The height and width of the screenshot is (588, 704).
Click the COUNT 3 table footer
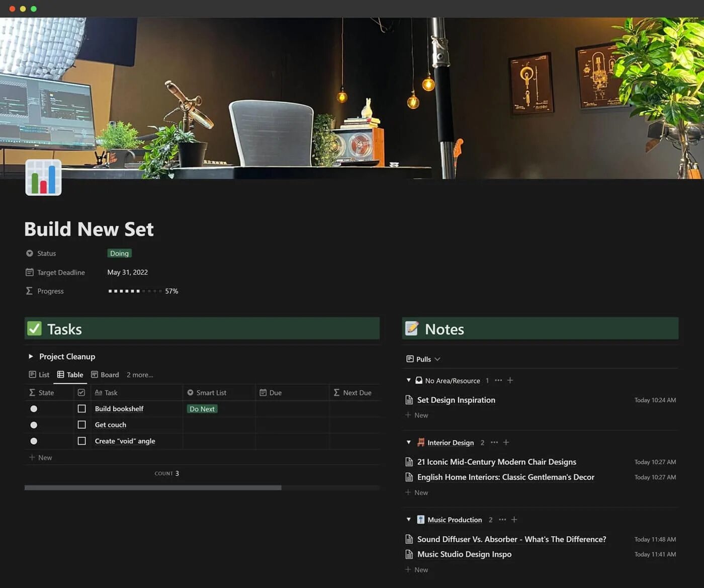(166, 473)
